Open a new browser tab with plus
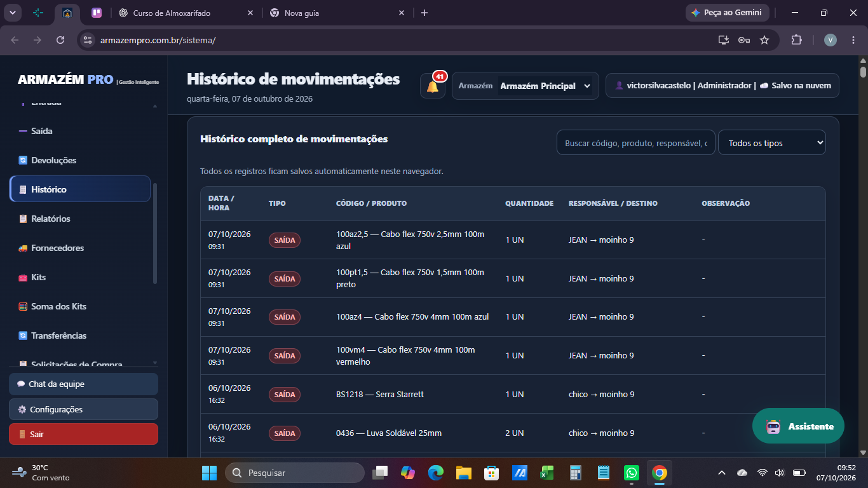The image size is (868, 488). (424, 13)
